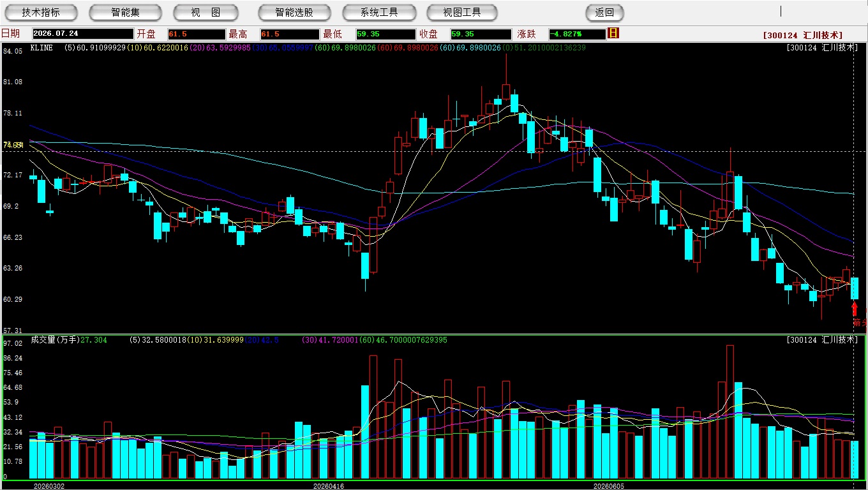Click the 20260416 date label
This screenshot has height=490, width=868.
328,486
